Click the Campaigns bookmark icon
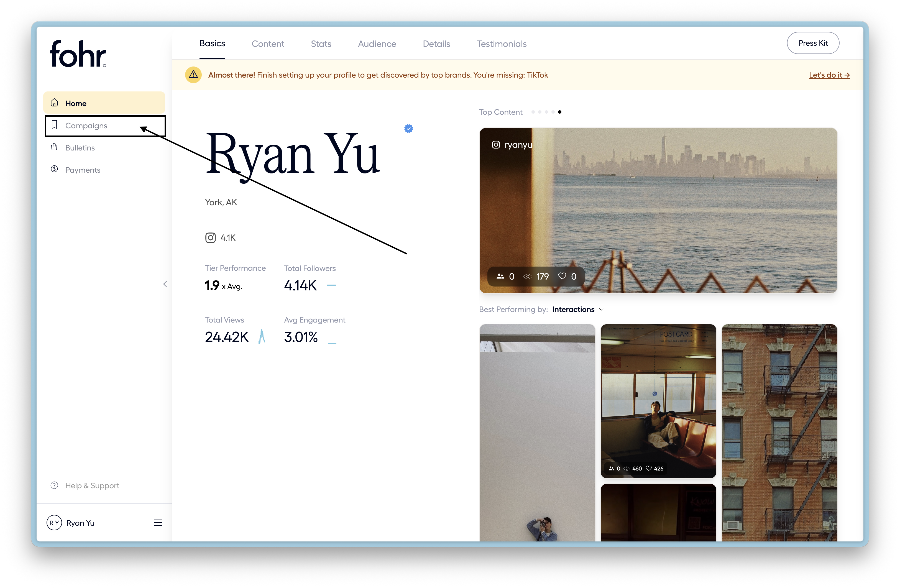The width and height of the screenshot is (900, 588). pos(55,125)
